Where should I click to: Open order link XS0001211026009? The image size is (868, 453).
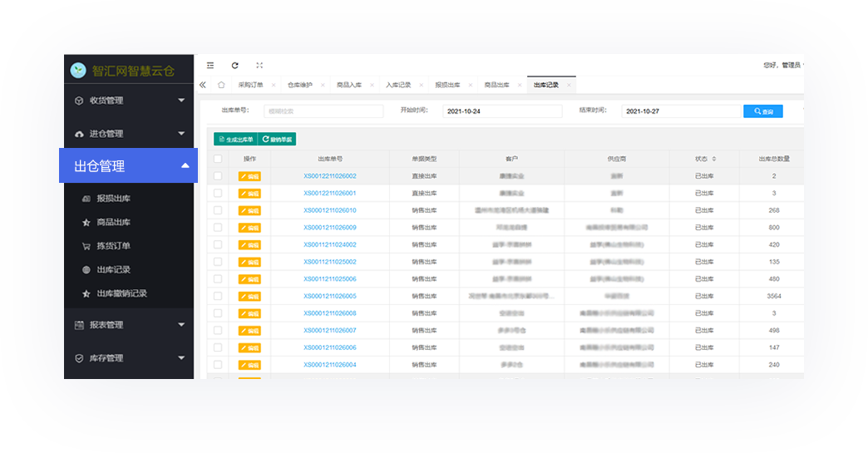[330, 227]
